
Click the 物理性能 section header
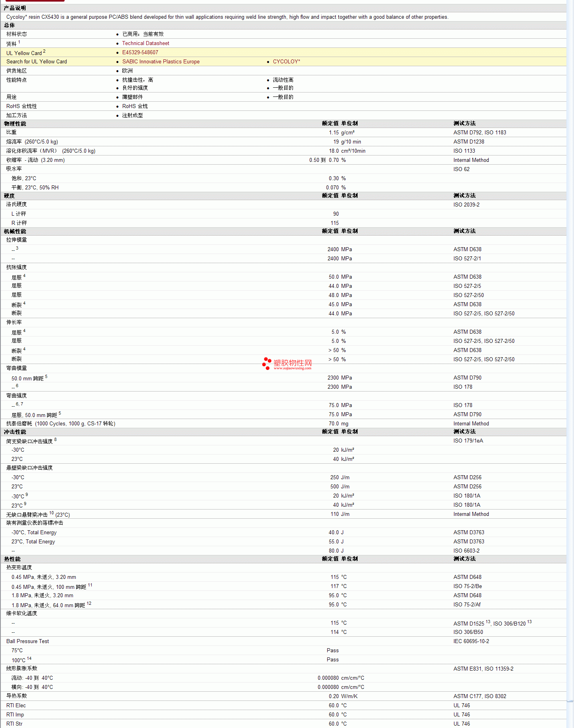point(15,124)
